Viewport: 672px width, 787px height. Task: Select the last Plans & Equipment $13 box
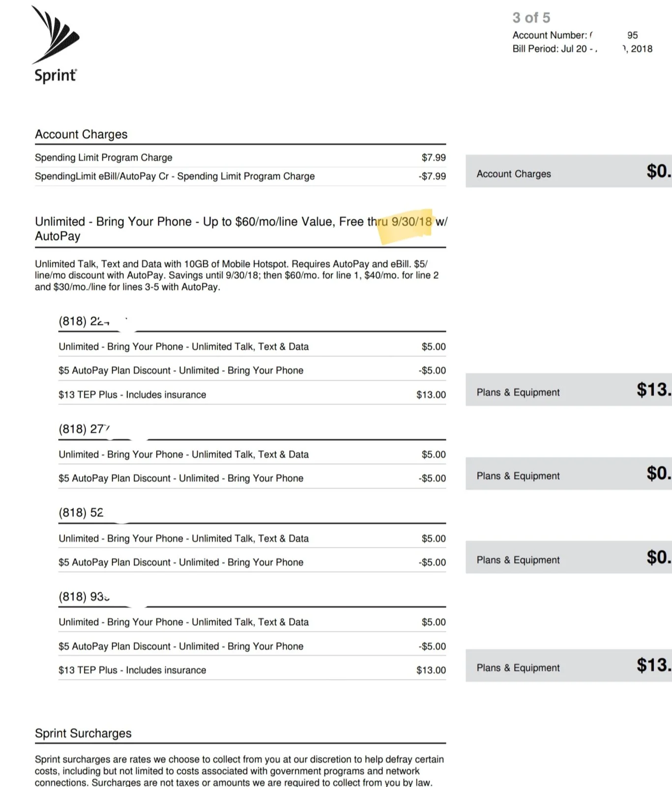(x=569, y=665)
